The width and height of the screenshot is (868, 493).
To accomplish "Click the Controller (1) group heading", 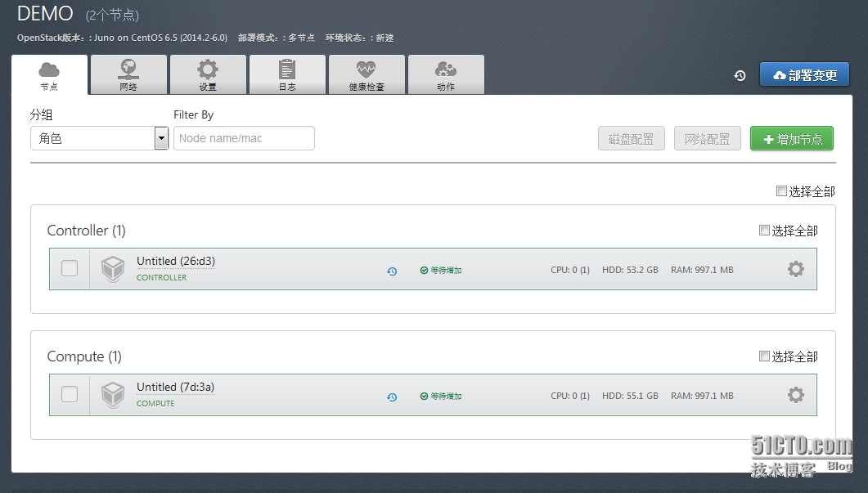I will click(87, 231).
